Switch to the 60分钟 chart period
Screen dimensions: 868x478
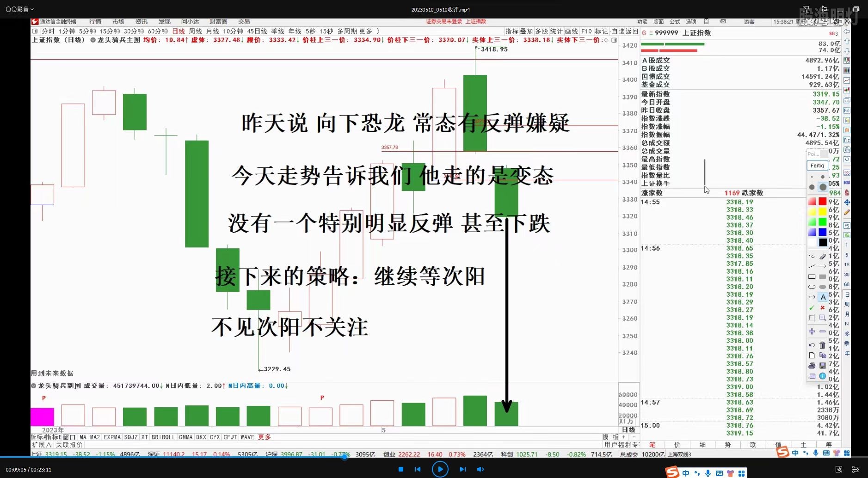pyautogui.click(x=158, y=31)
